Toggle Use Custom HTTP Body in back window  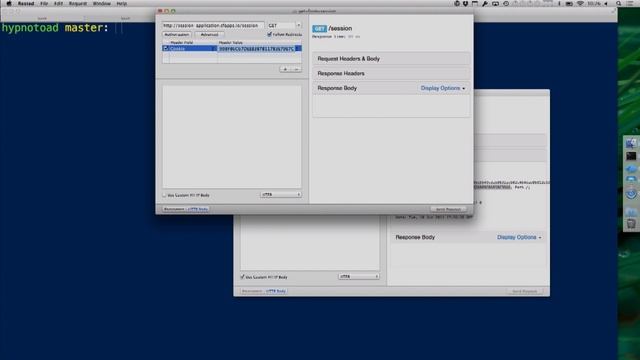click(242, 277)
